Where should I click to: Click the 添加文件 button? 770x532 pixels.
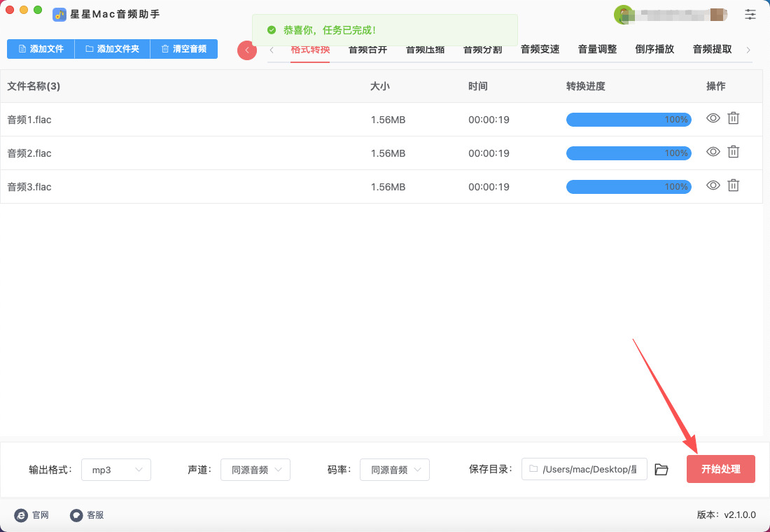click(41, 49)
